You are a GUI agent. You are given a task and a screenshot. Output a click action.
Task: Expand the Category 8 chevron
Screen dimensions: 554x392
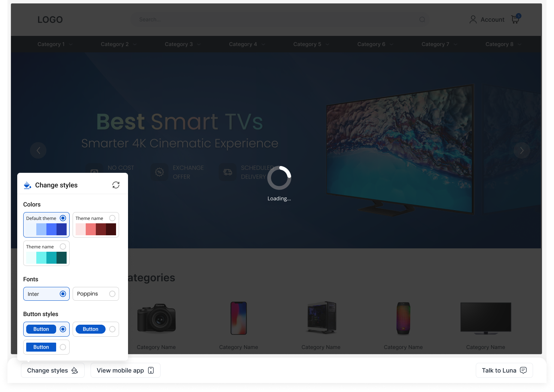click(520, 45)
